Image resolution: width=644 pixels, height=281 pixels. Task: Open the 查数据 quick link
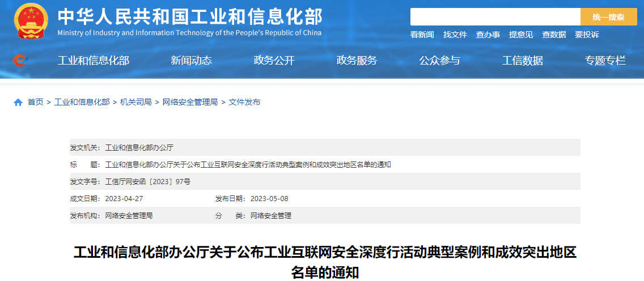pyautogui.click(x=554, y=35)
